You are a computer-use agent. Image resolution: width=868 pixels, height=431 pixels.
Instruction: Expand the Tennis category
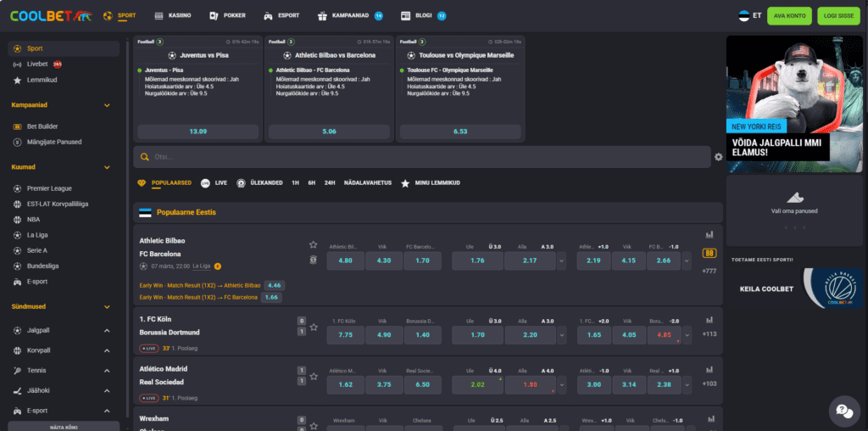click(107, 371)
